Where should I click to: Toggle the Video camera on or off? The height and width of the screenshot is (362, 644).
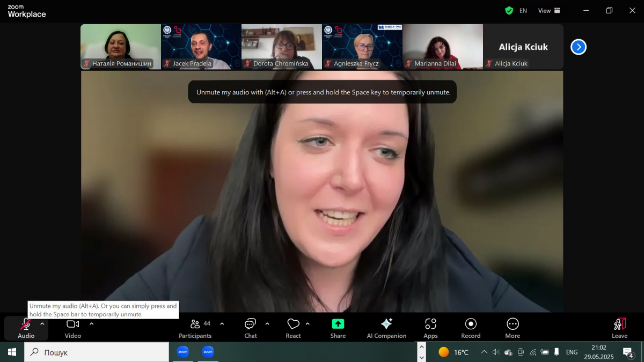[72, 324]
